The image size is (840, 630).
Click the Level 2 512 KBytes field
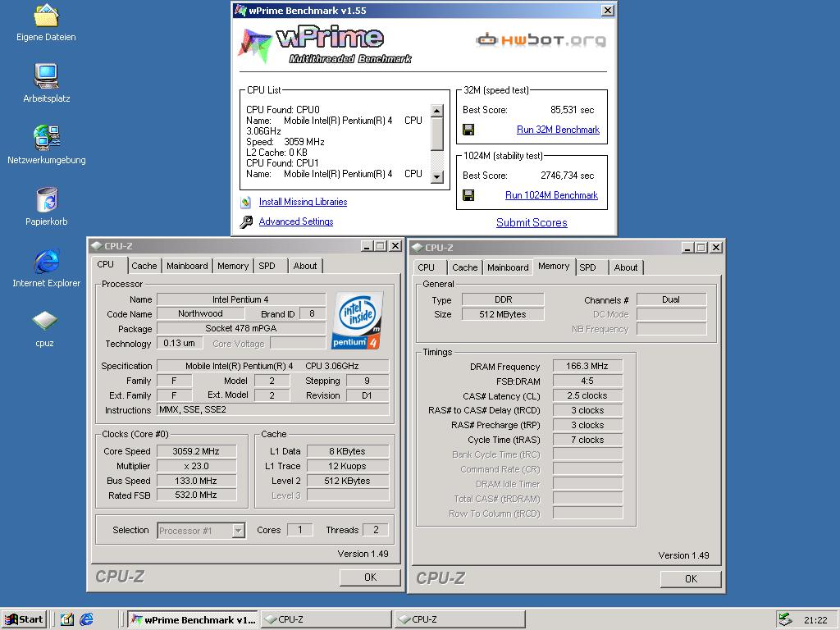click(x=347, y=481)
